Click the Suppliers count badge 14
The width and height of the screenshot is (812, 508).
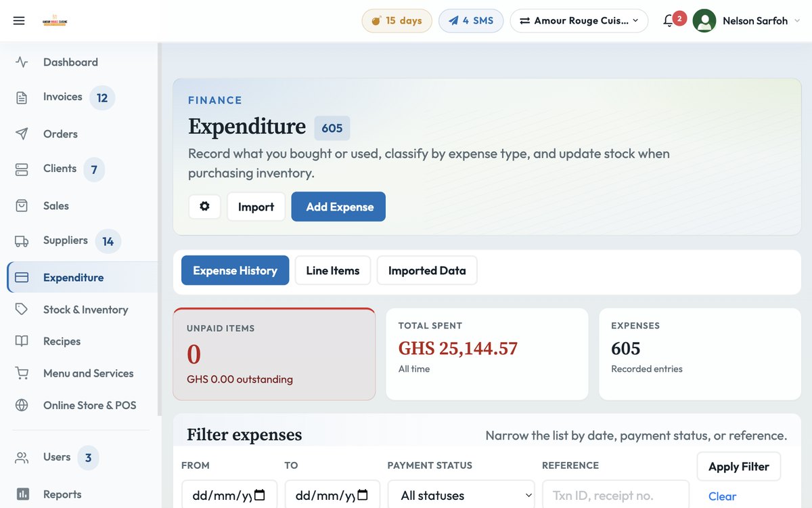tap(108, 242)
